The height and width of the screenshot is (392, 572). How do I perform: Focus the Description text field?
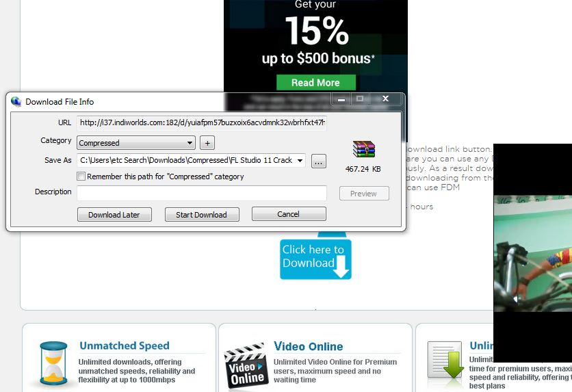(x=201, y=193)
